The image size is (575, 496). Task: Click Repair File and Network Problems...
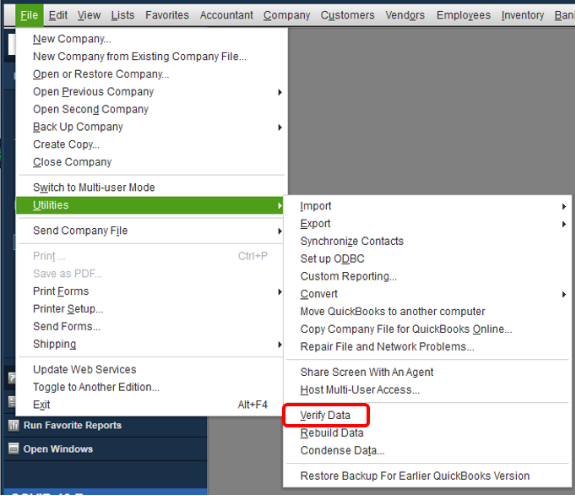point(387,346)
